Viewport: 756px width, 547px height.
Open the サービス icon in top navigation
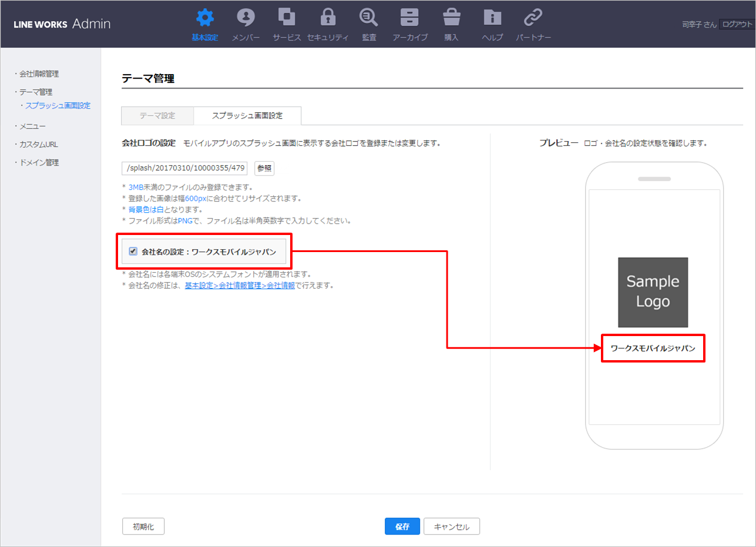click(x=287, y=18)
